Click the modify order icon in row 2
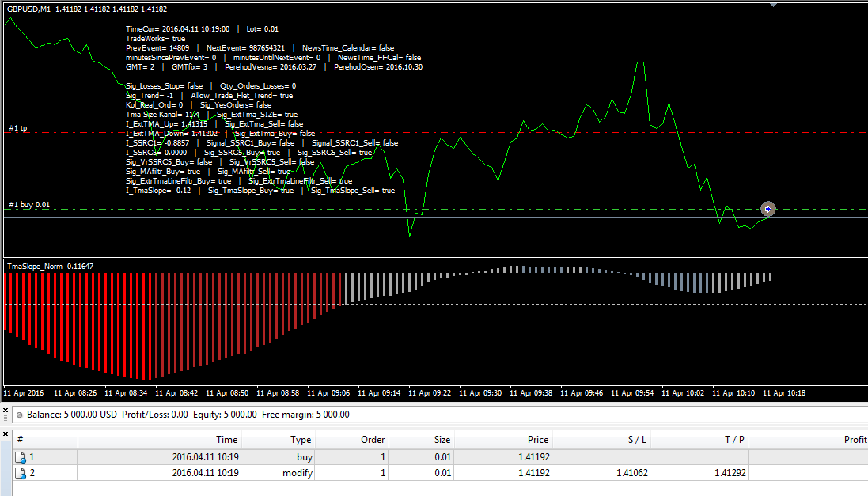Screen dimensions: 868x496 coord(21,473)
